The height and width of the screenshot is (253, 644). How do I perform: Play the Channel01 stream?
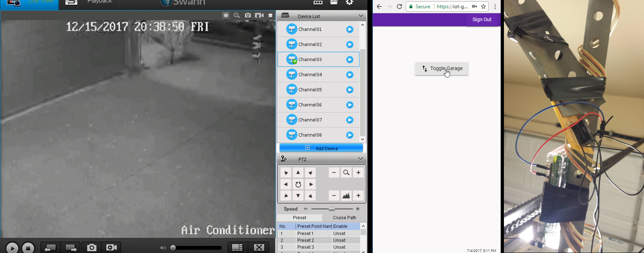point(349,29)
